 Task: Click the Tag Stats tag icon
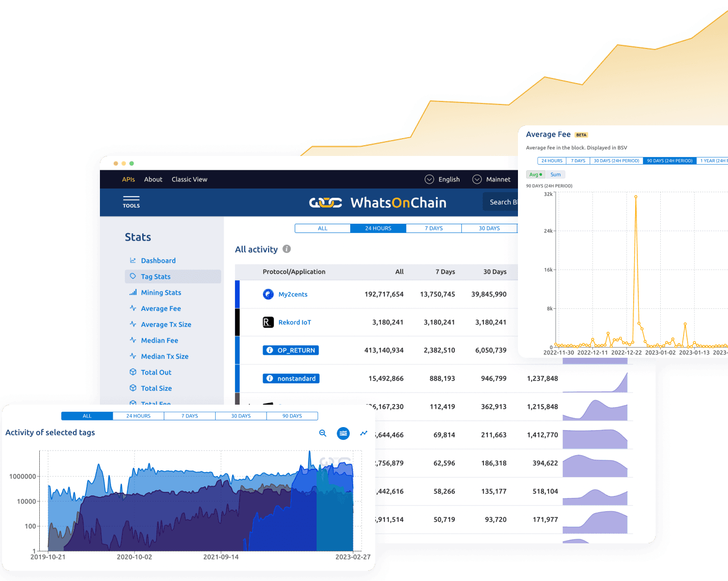tap(133, 276)
